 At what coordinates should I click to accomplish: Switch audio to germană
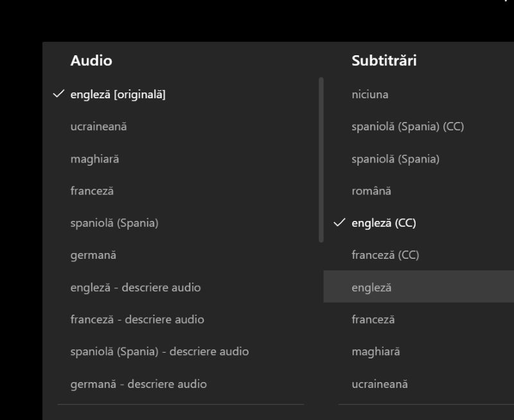click(93, 255)
